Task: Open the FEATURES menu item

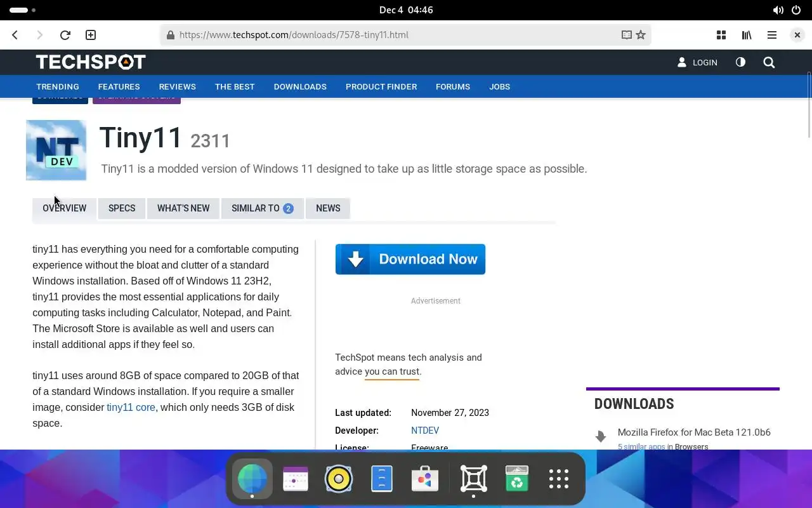Action: pyautogui.click(x=119, y=86)
